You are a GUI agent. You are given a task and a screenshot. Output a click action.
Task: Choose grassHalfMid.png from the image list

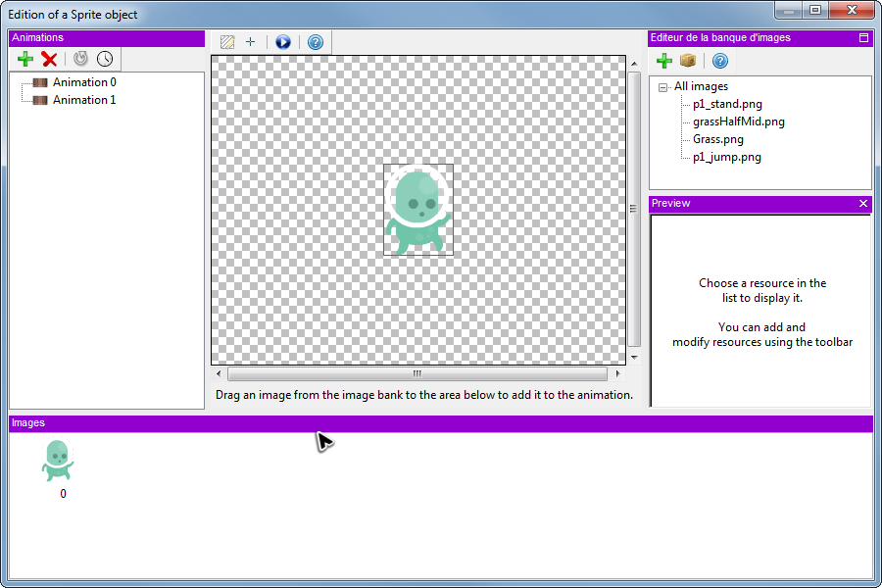click(738, 122)
